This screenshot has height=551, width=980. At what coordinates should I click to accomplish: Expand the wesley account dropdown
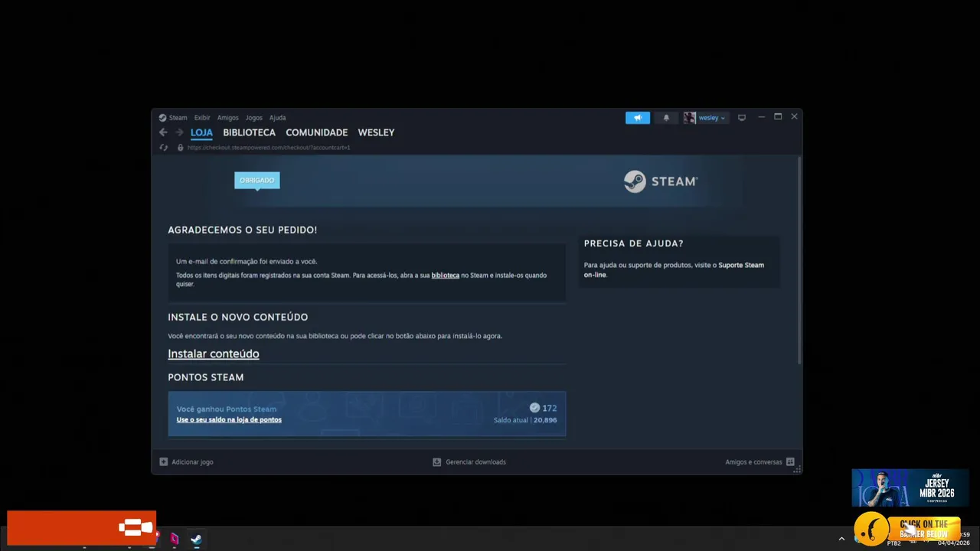[711, 118]
